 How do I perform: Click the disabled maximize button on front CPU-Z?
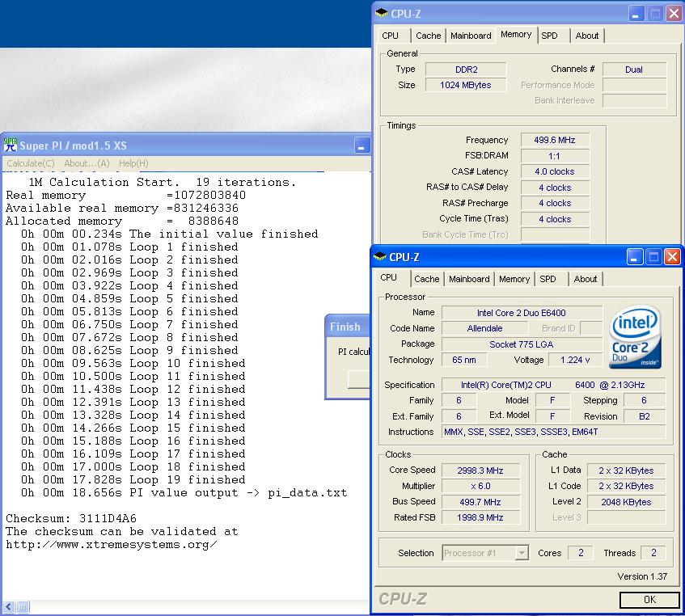coord(653,257)
